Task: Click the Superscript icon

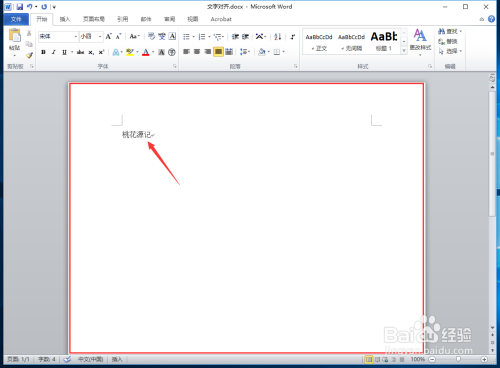Action: [x=101, y=52]
